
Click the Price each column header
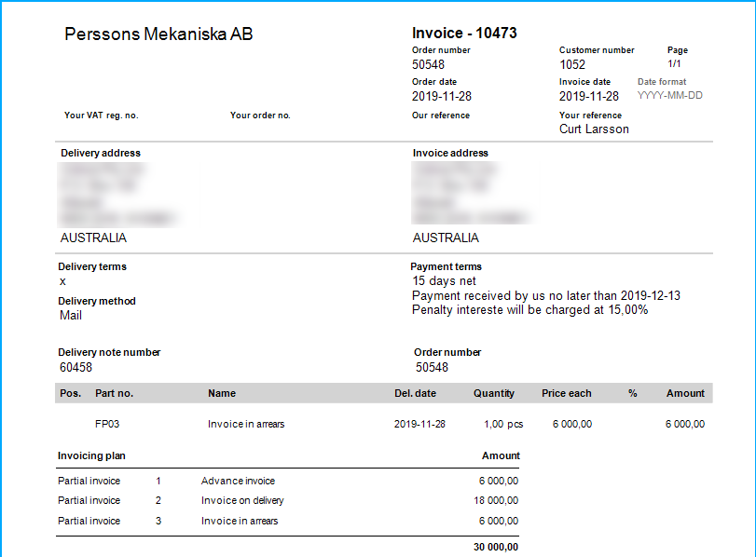[566, 393]
